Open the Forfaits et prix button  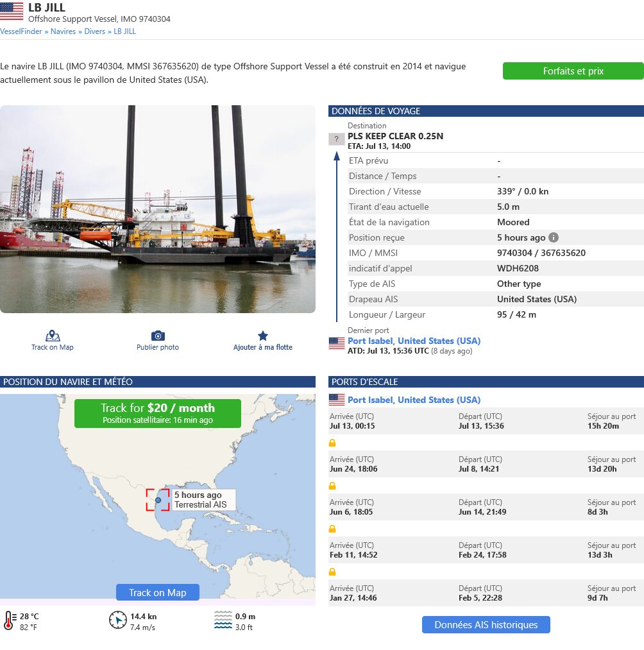tap(573, 71)
